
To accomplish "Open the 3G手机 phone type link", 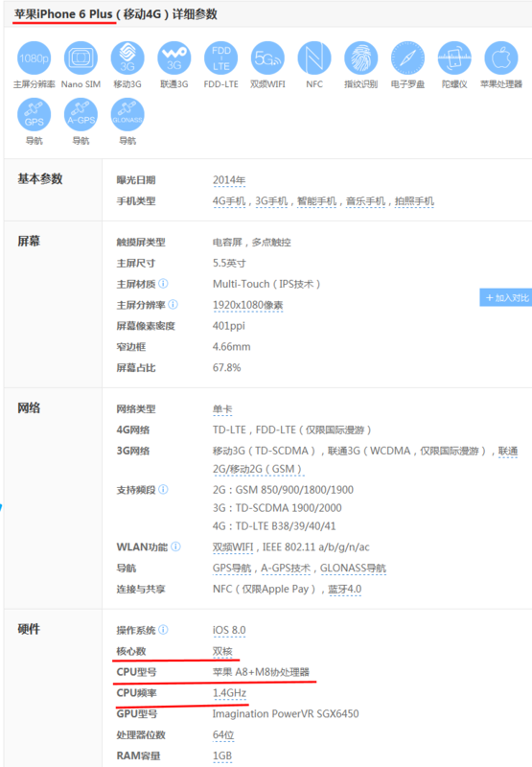I will pyautogui.click(x=271, y=201).
